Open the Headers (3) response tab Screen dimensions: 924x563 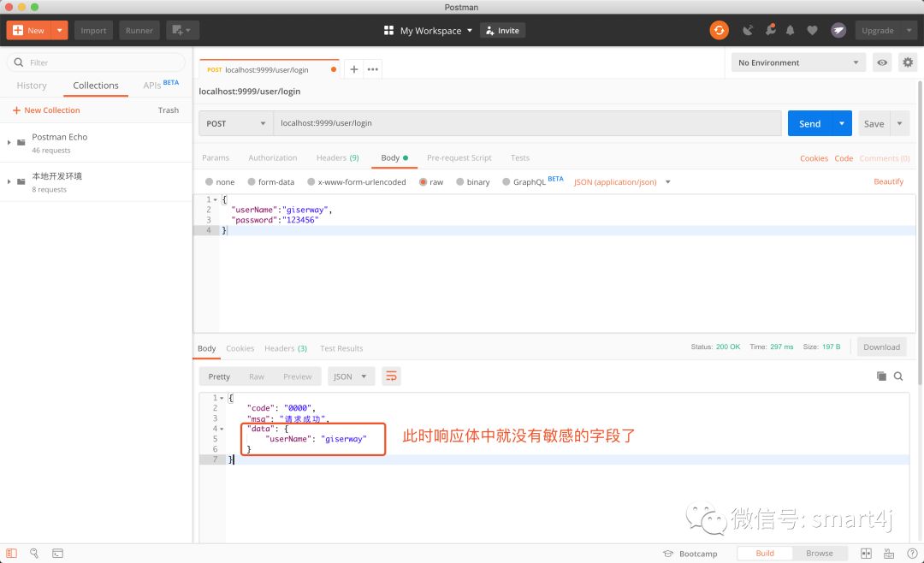tap(286, 348)
